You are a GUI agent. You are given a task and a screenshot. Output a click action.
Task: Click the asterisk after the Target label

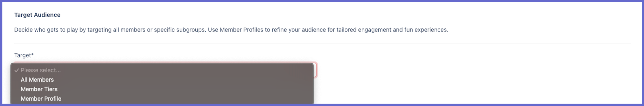[32, 54]
